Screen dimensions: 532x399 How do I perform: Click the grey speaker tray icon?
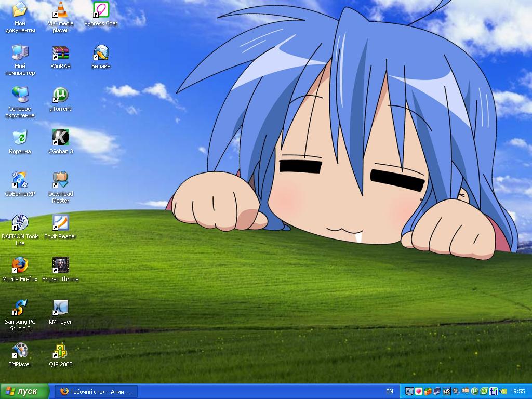(456, 391)
